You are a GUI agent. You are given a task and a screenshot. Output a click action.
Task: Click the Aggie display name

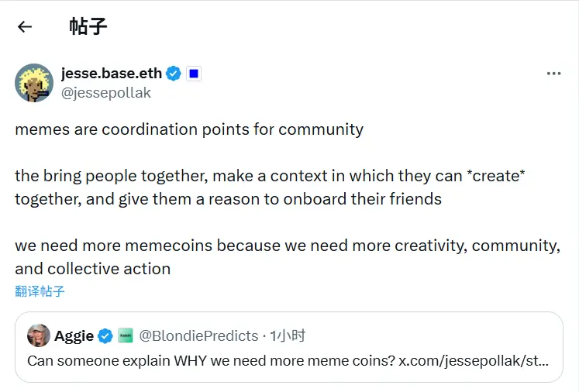tap(74, 335)
